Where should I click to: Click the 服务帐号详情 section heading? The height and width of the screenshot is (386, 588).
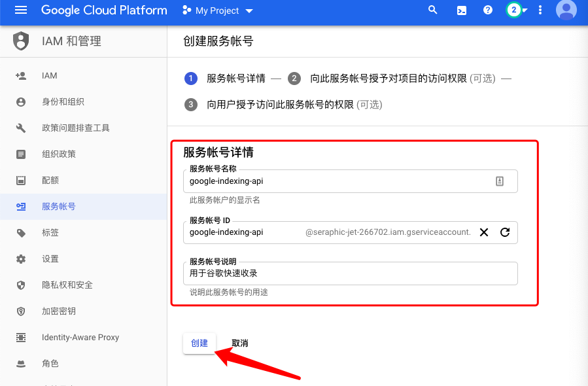click(x=218, y=152)
